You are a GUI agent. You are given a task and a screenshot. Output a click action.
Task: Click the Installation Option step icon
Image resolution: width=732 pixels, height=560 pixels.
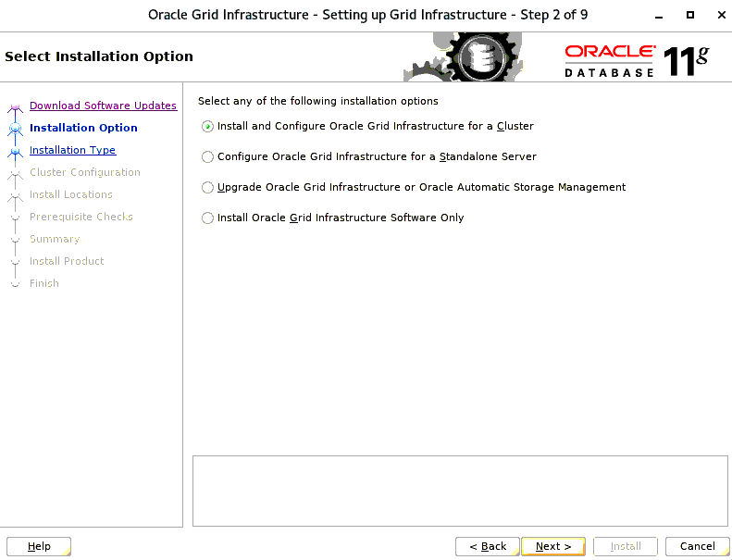coord(15,129)
